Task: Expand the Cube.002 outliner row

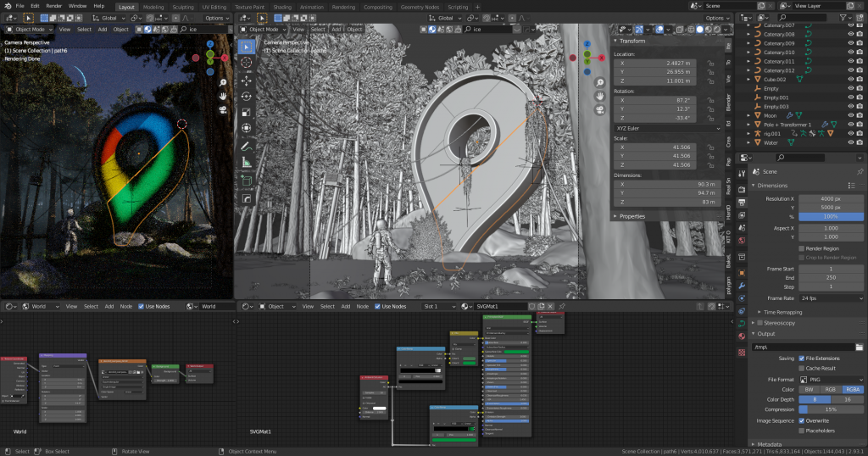Action: (x=748, y=79)
